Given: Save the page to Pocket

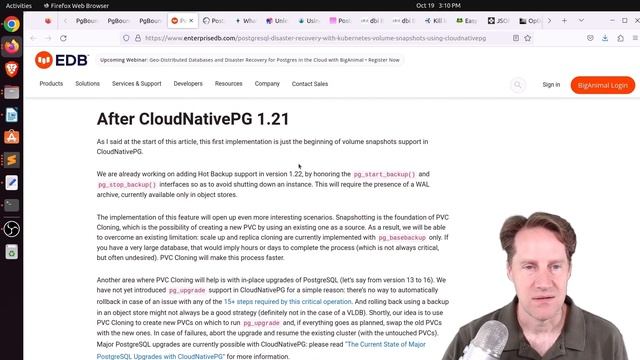Looking at the screenshot, I should (590, 38).
